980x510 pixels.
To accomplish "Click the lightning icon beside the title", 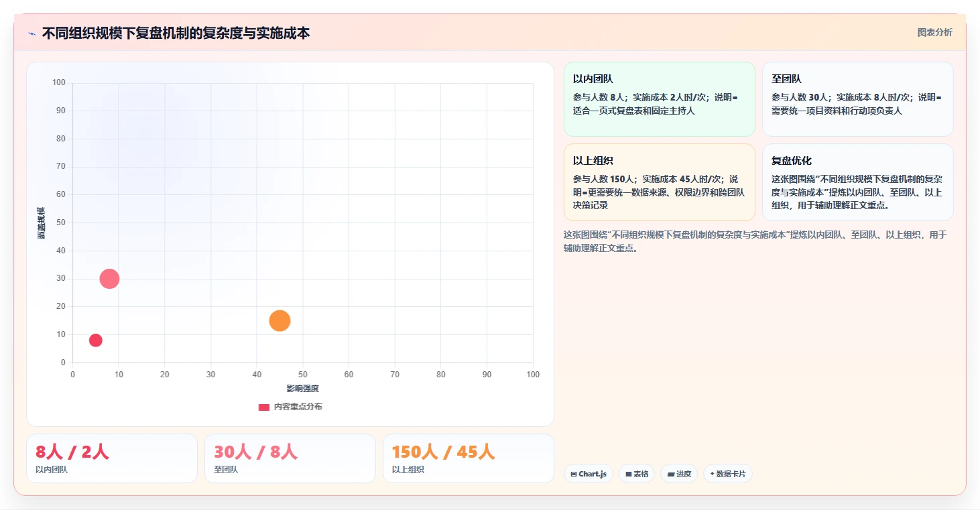I will 32,34.
